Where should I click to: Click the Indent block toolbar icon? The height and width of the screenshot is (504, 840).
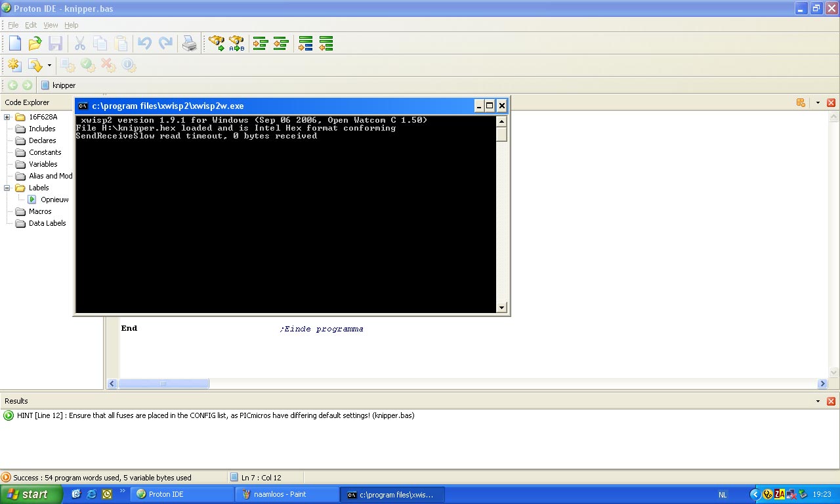point(261,44)
